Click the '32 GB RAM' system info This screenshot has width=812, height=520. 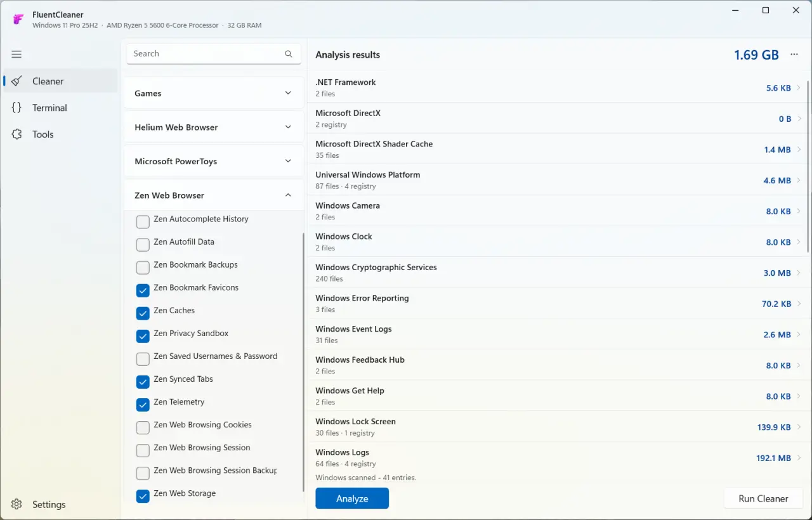click(x=244, y=25)
